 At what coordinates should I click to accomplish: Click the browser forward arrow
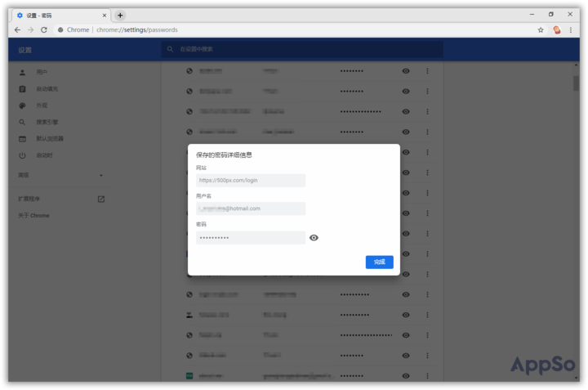click(x=31, y=30)
